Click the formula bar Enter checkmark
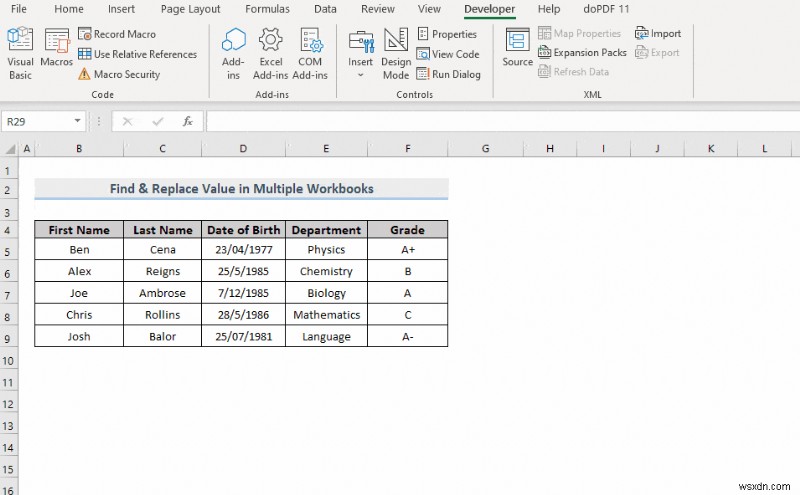Viewport: 800px width, 495px height. click(x=158, y=121)
